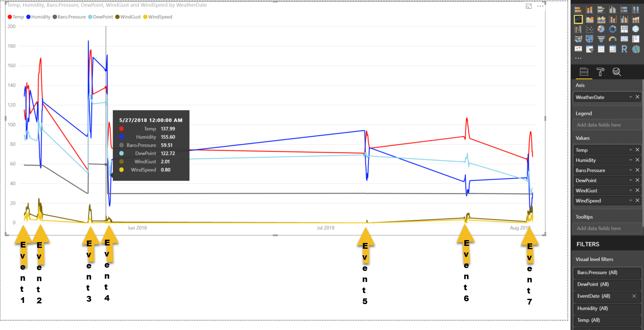Image resolution: width=644 pixels, height=330 pixels.
Task: Open more visuals ellipsis in Visualizations pane
Action: point(578,58)
